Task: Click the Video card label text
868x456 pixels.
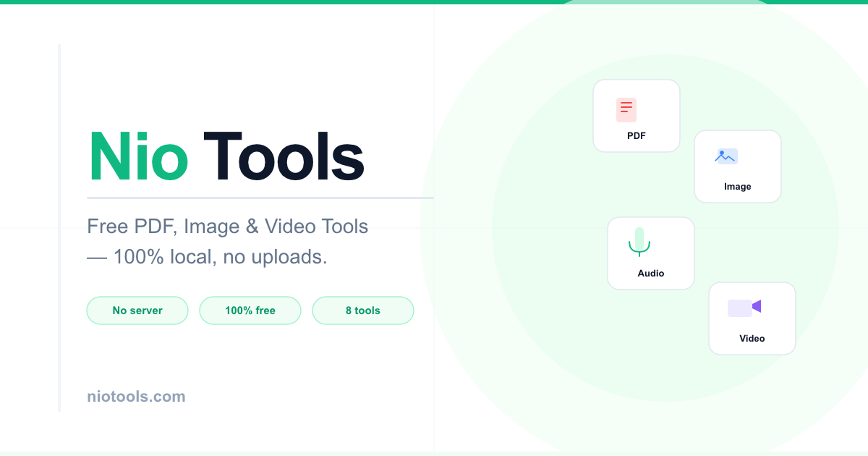Action: (752, 338)
